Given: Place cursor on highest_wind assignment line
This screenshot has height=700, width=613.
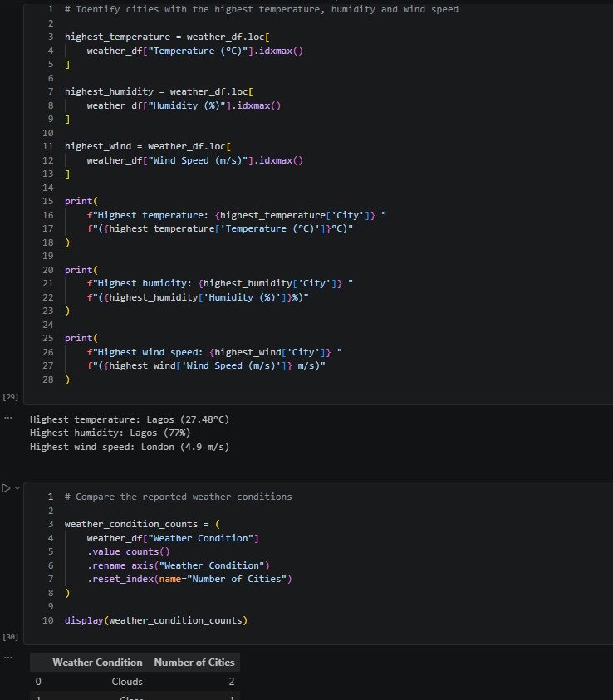Looking at the screenshot, I should coord(147,146).
